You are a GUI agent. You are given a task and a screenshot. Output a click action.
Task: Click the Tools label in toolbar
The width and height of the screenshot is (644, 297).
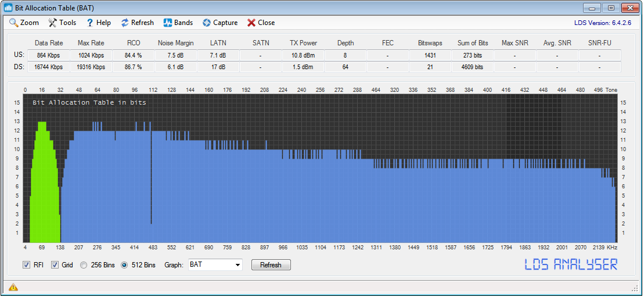click(67, 23)
